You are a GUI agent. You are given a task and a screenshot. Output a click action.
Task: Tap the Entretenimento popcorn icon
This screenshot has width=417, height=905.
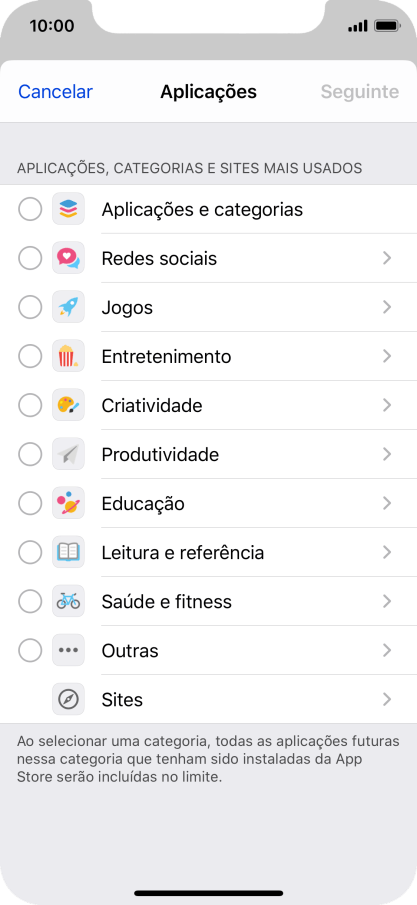[68, 356]
